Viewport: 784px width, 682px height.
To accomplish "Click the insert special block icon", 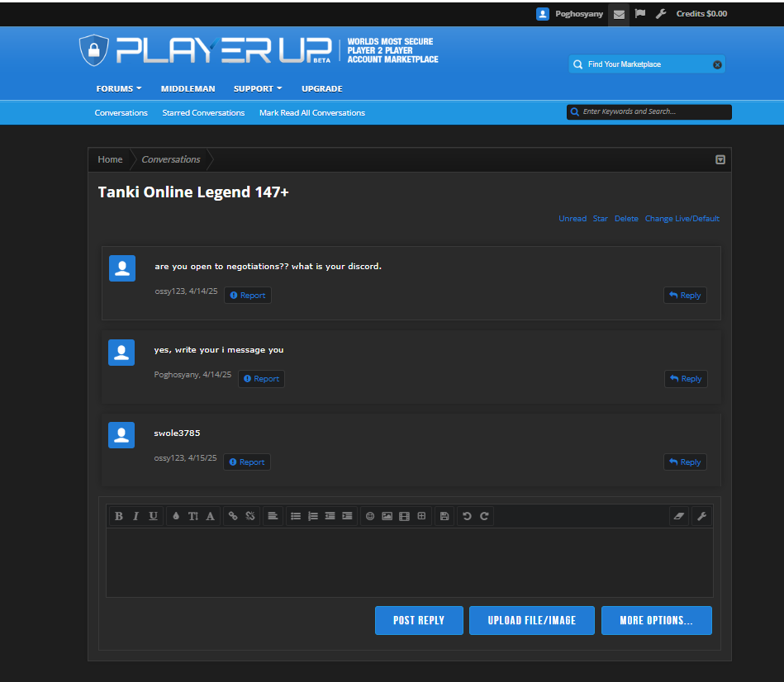I will point(421,516).
